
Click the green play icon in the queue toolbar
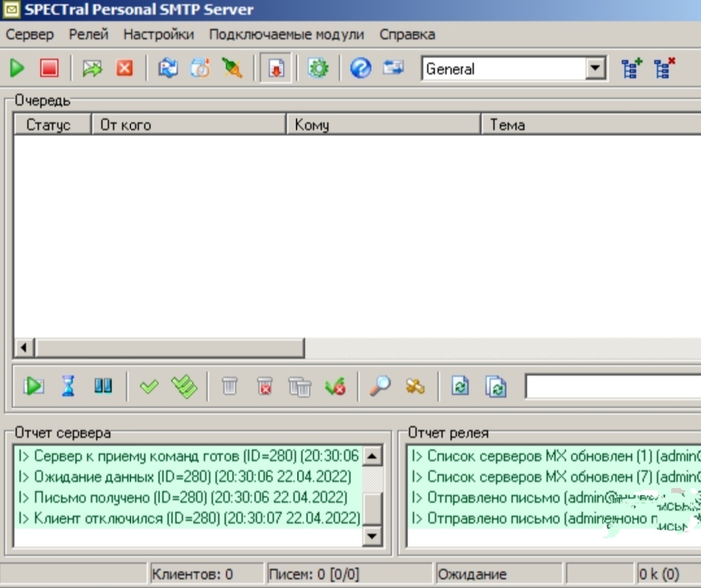pos(34,386)
